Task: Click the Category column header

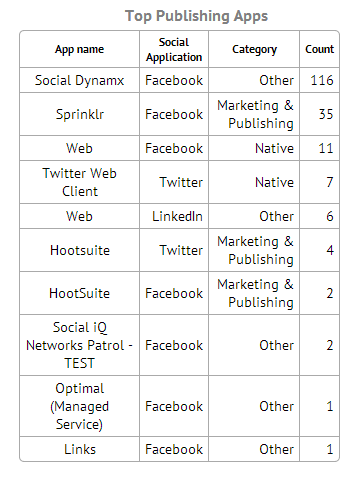Action: click(x=254, y=49)
